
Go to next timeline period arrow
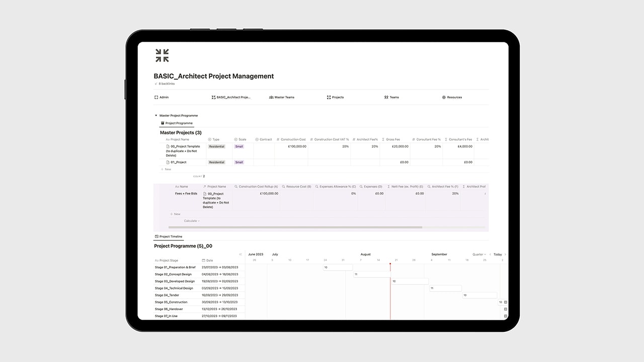click(x=505, y=254)
